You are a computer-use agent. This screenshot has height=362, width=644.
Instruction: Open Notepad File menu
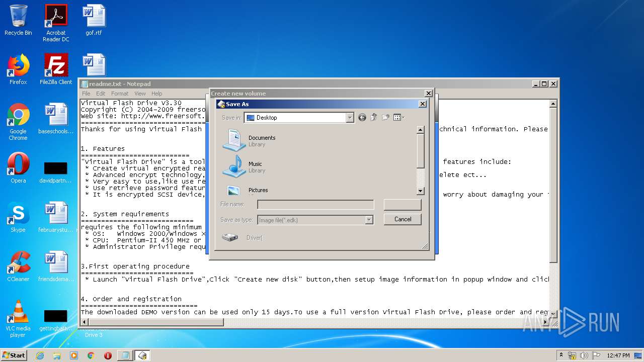click(86, 94)
